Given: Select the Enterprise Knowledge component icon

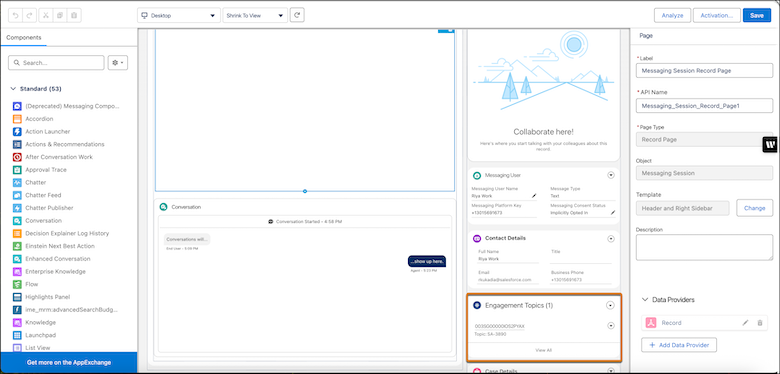Looking at the screenshot, I should pos(17,272).
